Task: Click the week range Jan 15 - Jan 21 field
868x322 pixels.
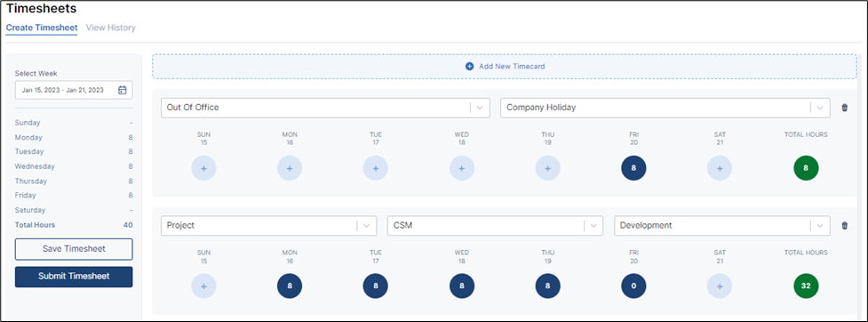Action: 74,90
